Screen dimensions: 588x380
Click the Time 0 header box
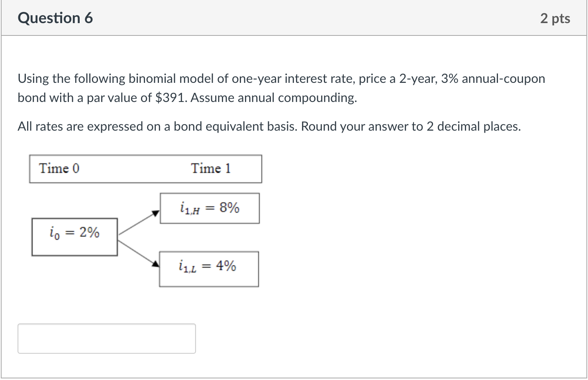click(x=59, y=168)
